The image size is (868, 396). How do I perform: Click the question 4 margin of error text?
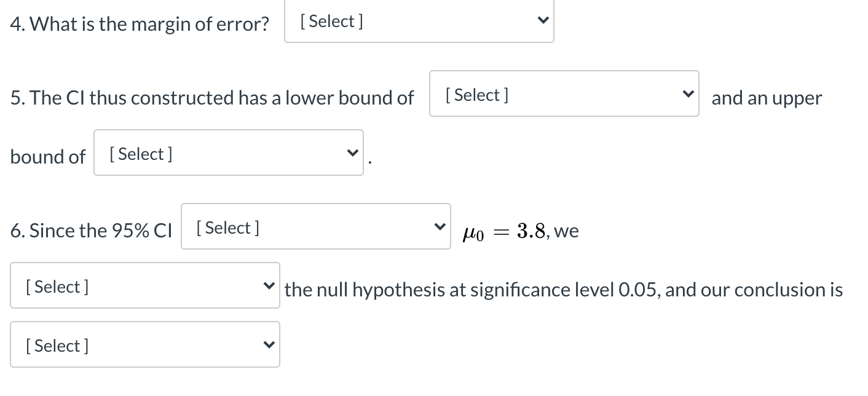pos(140,24)
